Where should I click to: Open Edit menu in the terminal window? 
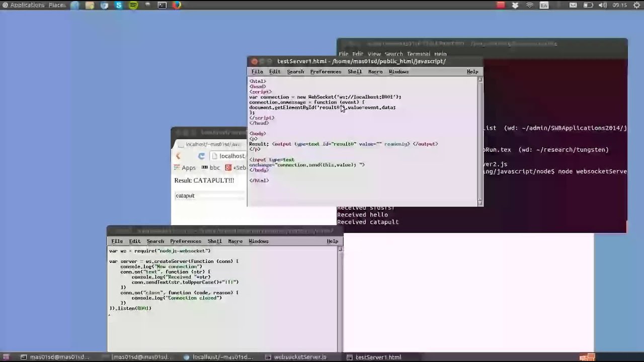click(358, 54)
